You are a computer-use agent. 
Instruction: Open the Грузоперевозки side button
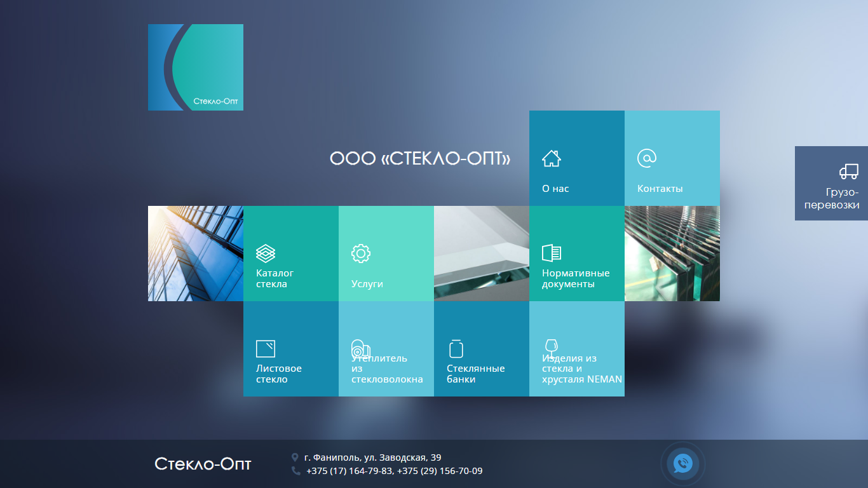pyautogui.click(x=831, y=184)
